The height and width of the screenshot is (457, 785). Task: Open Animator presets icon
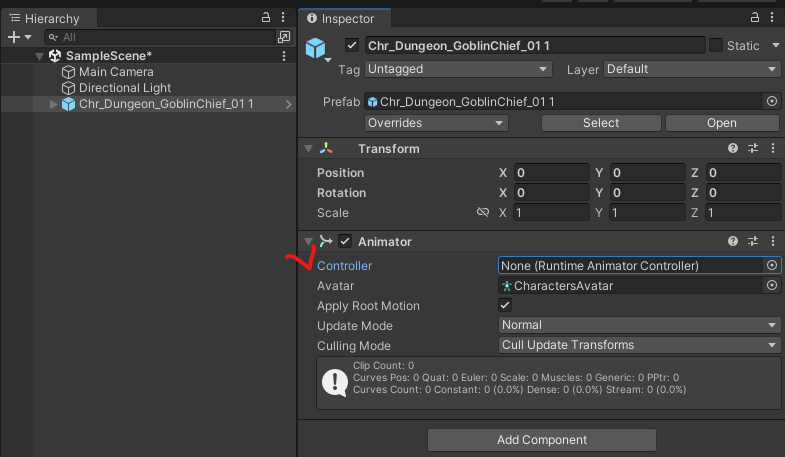(x=753, y=241)
